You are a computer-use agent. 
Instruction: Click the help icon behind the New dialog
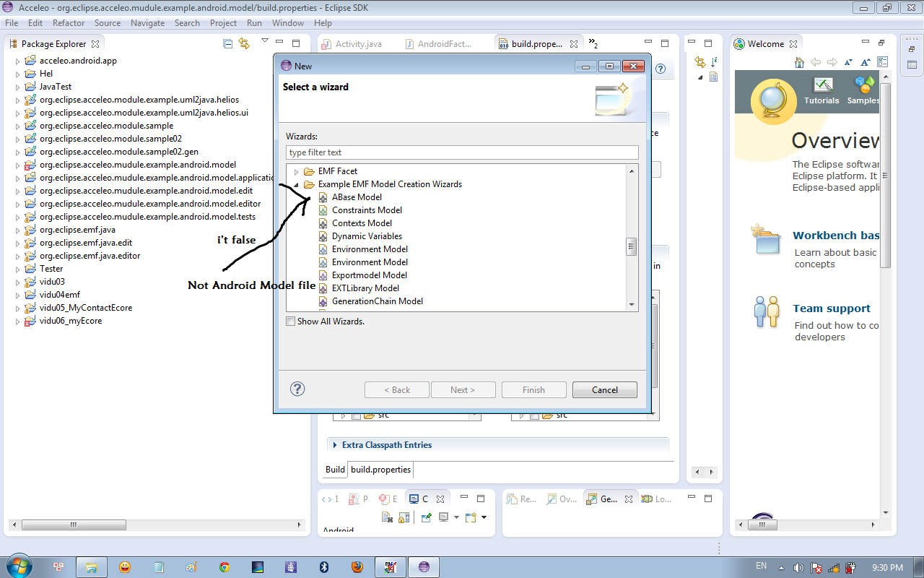(x=660, y=69)
